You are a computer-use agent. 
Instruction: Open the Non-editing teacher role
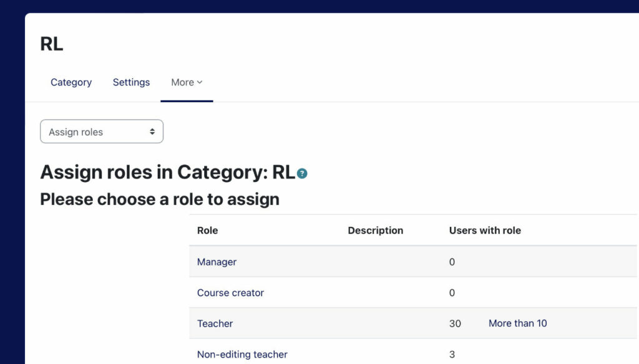(x=242, y=354)
